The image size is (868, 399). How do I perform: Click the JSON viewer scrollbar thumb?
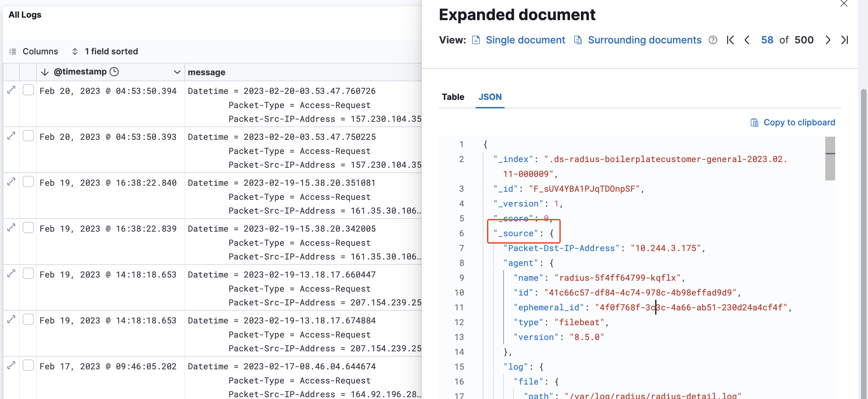point(830,159)
